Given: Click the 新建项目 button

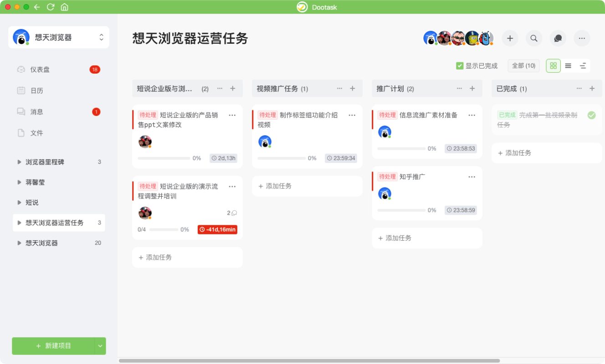Looking at the screenshot, I should [53, 346].
